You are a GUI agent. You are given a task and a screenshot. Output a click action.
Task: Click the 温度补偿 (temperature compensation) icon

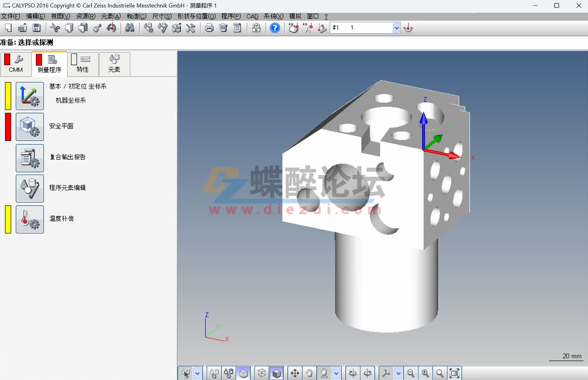[30, 219]
